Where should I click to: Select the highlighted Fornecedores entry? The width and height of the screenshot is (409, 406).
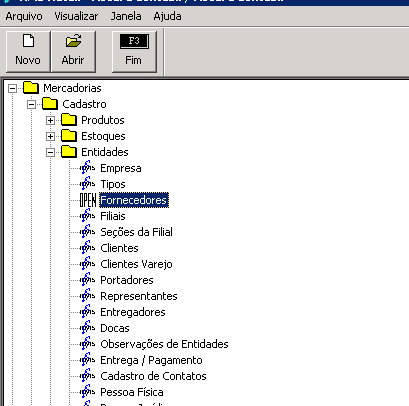pos(134,200)
